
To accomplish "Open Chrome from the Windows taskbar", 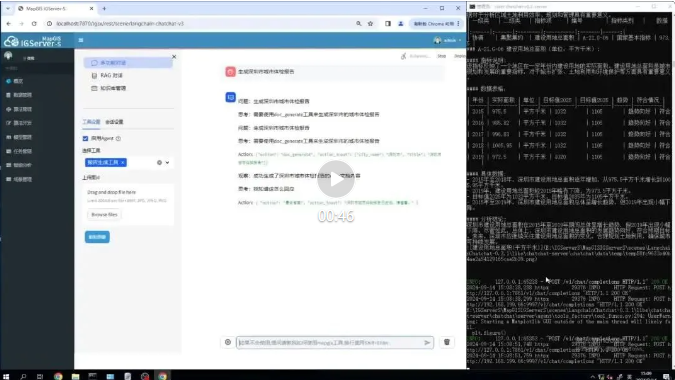I will pyautogui.click(x=58, y=376).
